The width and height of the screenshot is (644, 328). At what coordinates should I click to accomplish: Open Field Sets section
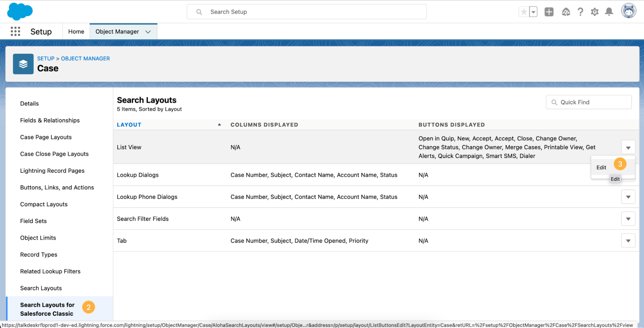tap(34, 221)
